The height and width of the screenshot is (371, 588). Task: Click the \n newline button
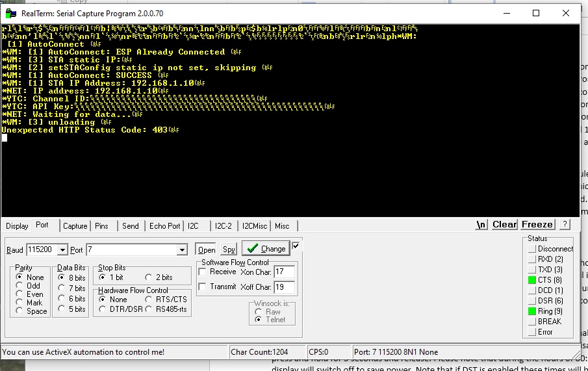point(481,224)
